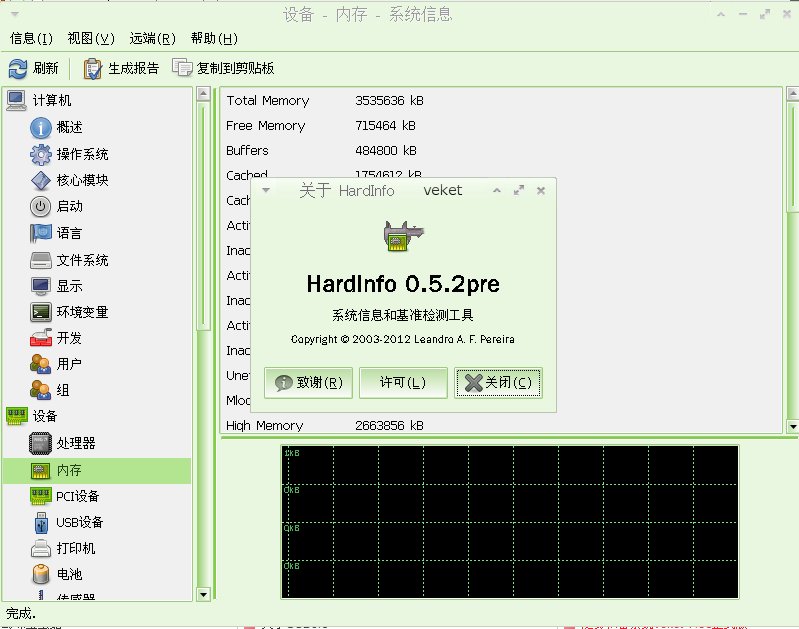The image size is (799, 629).
Task: Open the Processor (处理器) chip icon
Action: tap(40, 443)
